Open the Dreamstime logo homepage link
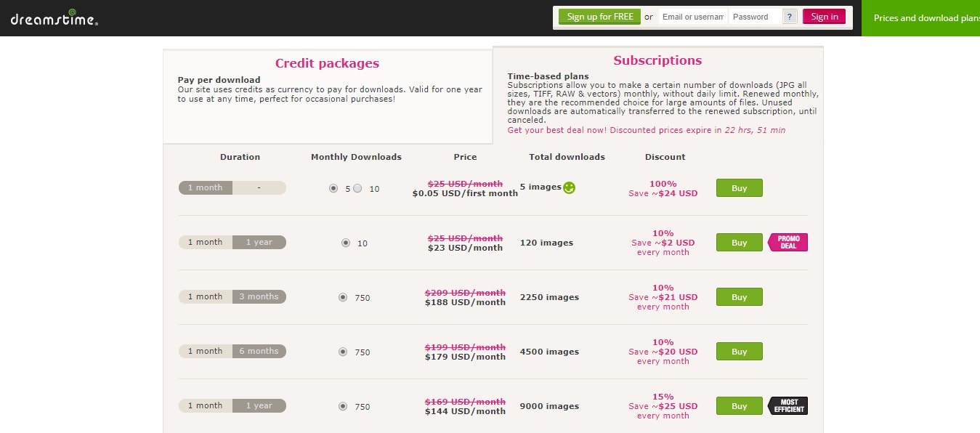 click(54, 17)
